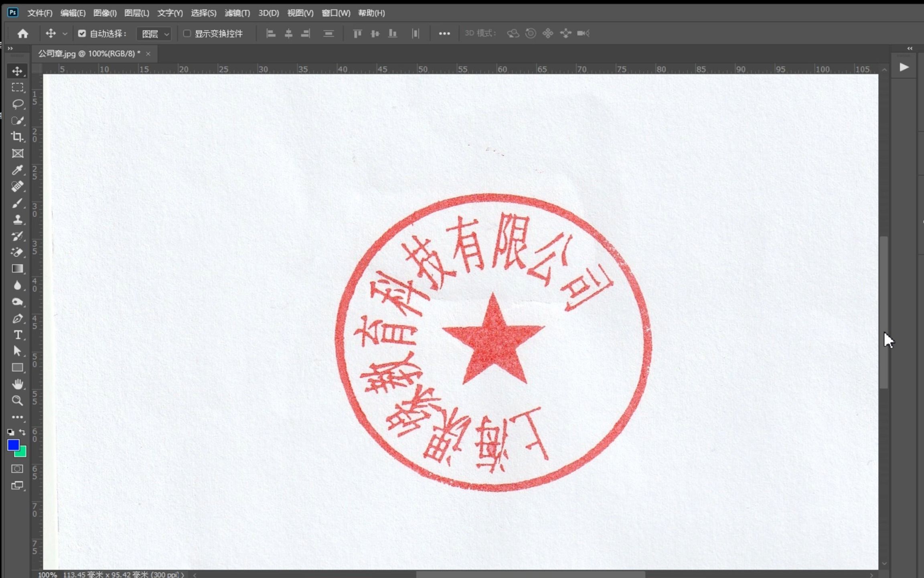
Task: Click the blue foreground color swatch
Action: coord(13,445)
